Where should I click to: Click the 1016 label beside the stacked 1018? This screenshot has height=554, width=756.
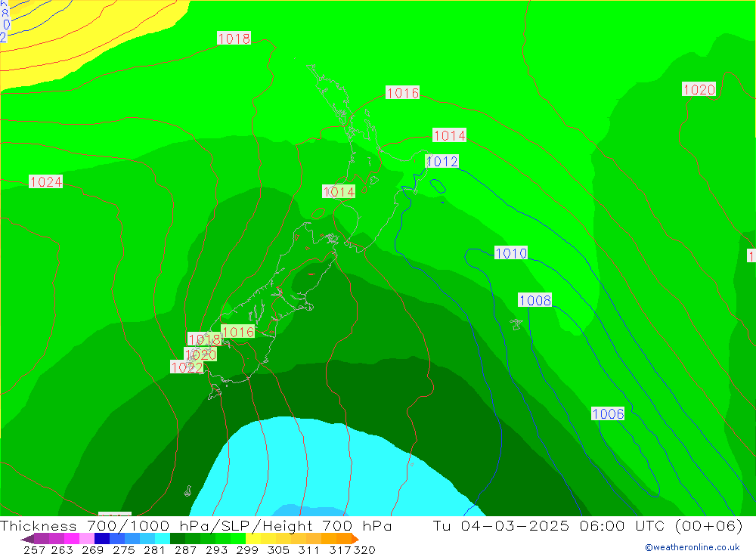pyautogui.click(x=238, y=332)
